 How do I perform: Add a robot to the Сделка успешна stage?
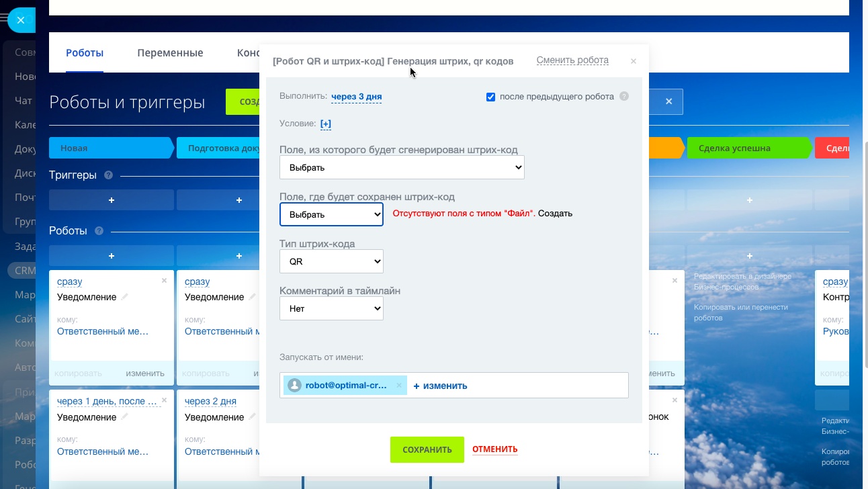(x=750, y=256)
